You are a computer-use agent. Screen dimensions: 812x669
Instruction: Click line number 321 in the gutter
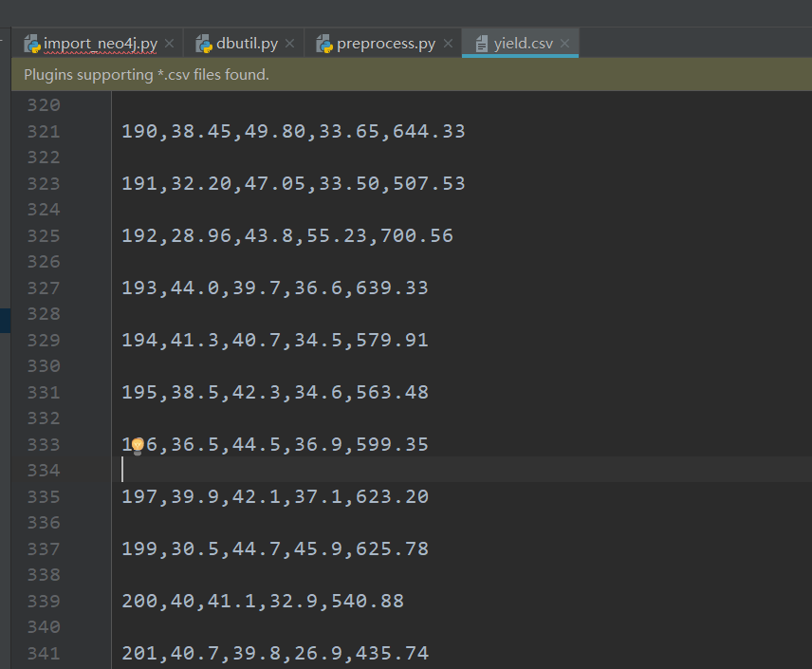44,131
